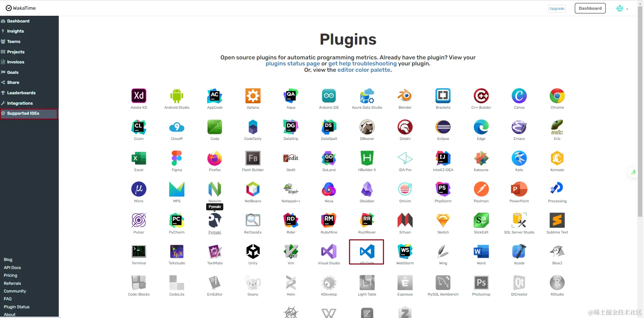Open the DBeaver plugin icon
The image size is (644, 318).
pyautogui.click(x=367, y=127)
